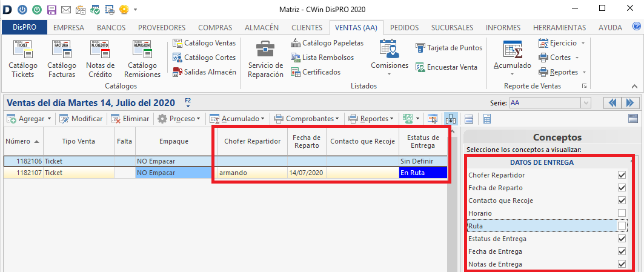Click the Modificar button

coord(81,119)
